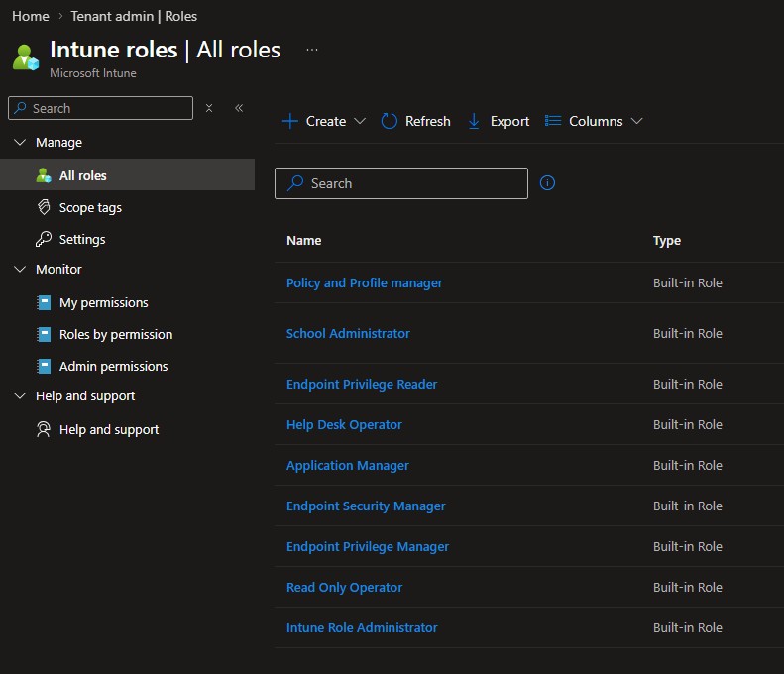Open the Intune Role Administrator role
This screenshot has height=674, width=784.
click(362, 627)
